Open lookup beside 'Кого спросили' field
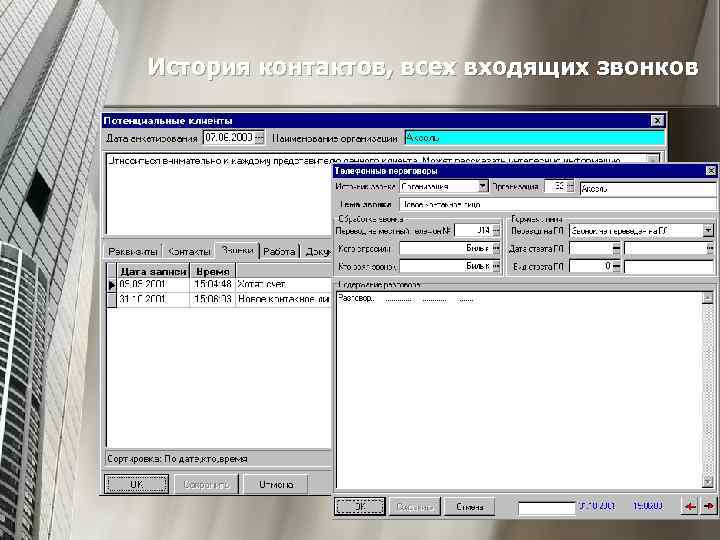This screenshot has width=720, height=540. click(x=496, y=248)
